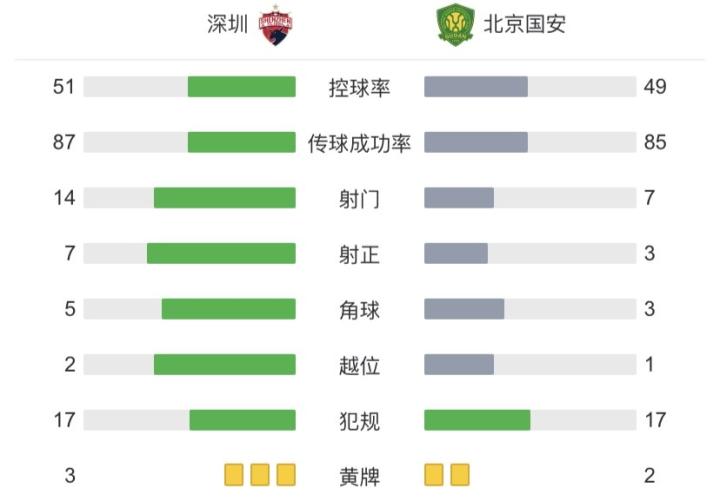Click the 角球 corner kicks label
This screenshot has height=501, width=720.
tap(360, 309)
